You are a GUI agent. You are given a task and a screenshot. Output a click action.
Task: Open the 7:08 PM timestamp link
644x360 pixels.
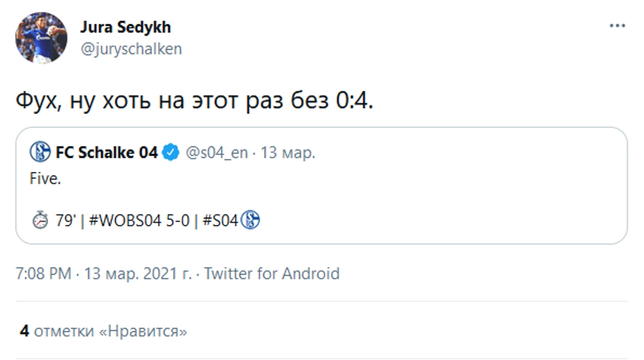(x=43, y=274)
